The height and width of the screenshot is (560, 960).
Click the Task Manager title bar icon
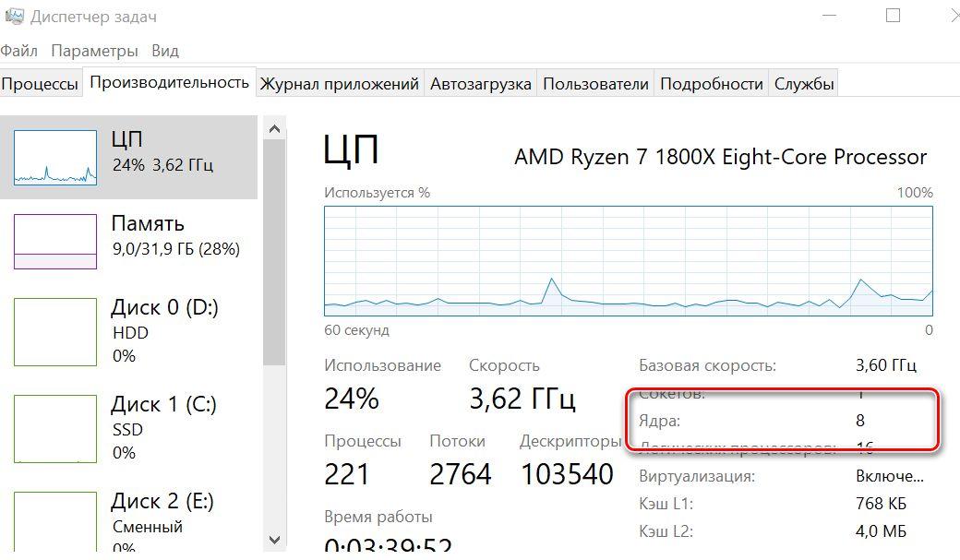14,17
